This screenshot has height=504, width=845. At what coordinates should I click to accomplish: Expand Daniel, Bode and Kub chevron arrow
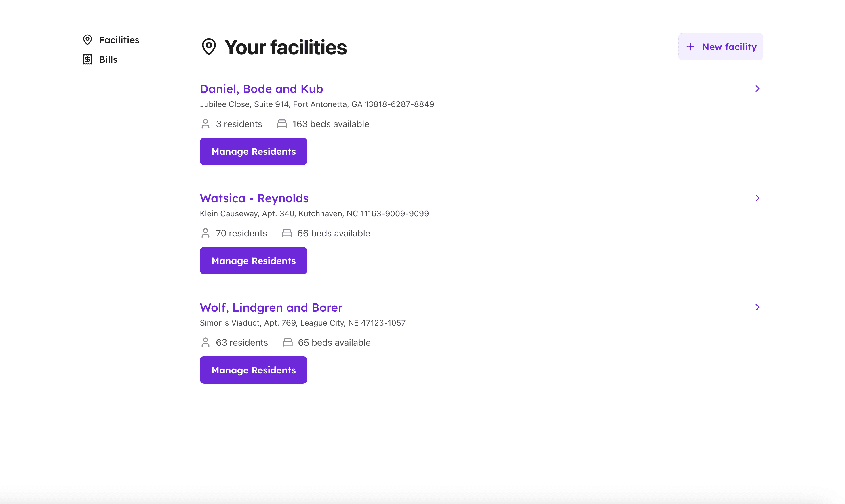(757, 89)
